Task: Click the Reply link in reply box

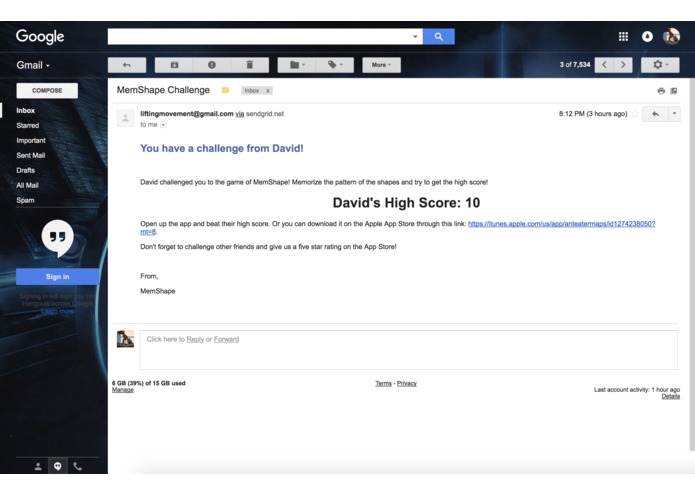Action: [x=195, y=339]
